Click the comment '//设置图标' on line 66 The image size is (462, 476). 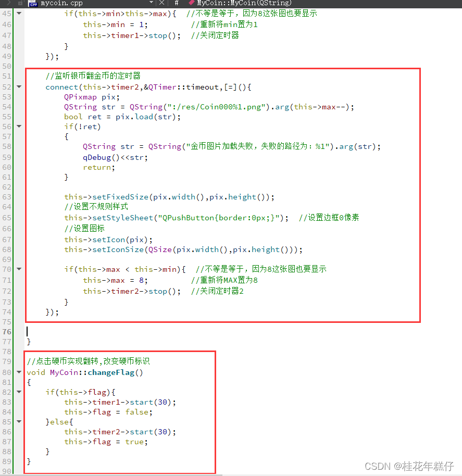pyautogui.click(x=84, y=228)
